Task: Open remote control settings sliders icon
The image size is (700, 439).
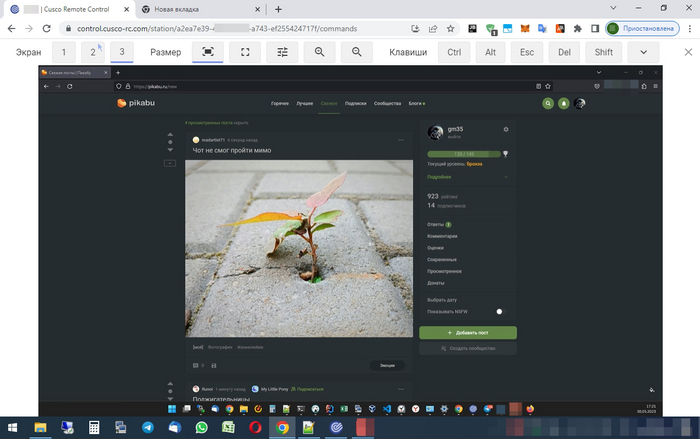Action: coord(283,52)
